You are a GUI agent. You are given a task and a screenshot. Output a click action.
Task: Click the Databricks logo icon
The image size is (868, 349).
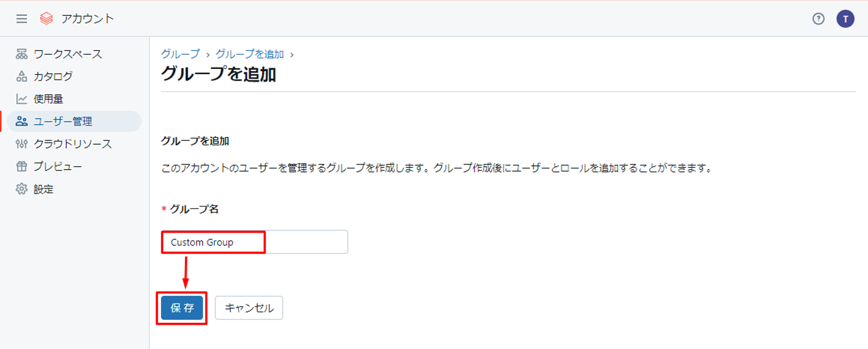pyautogui.click(x=47, y=19)
